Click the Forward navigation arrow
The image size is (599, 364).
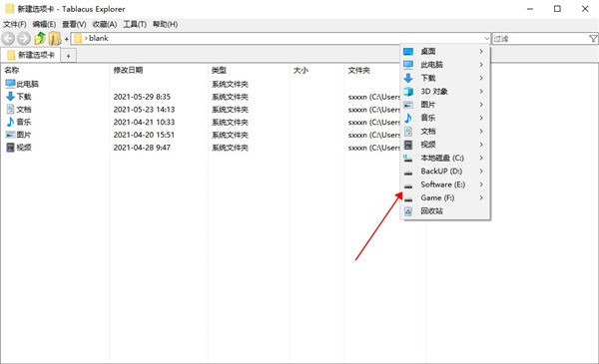tap(24, 38)
